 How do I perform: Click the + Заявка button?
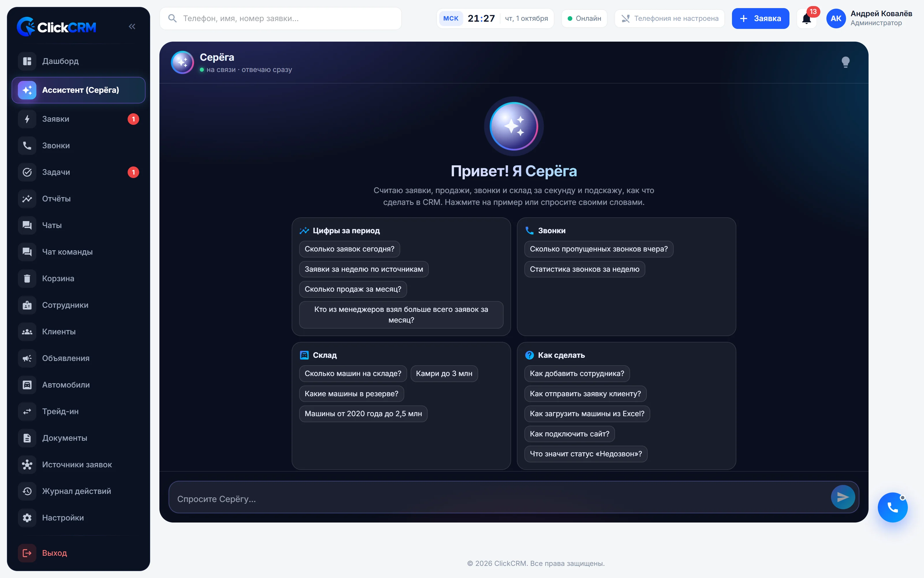click(x=760, y=18)
